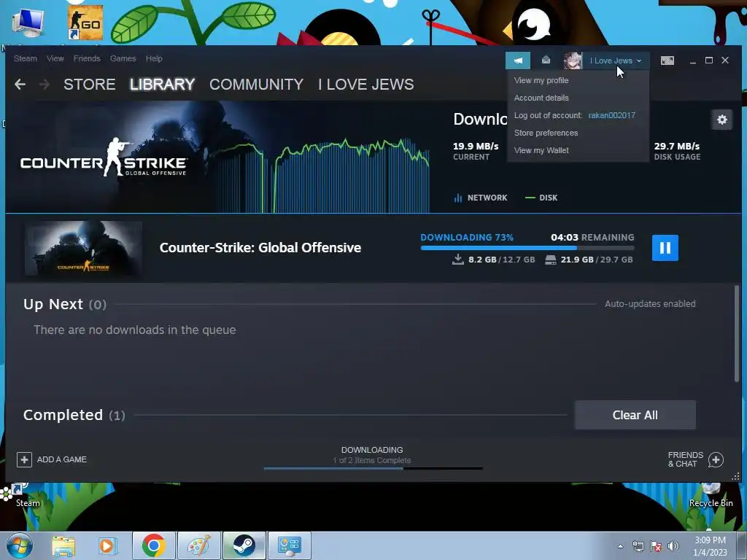Viewport: 747px width, 560px height.
Task: Click the Clear All button
Action: tap(635, 415)
